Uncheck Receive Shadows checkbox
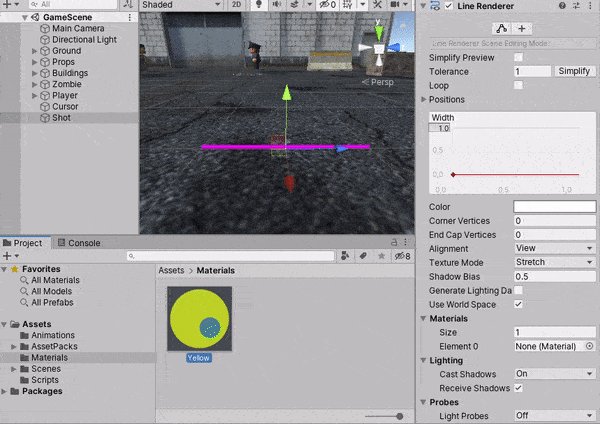This screenshot has width=600, height=424. [518, 388]
